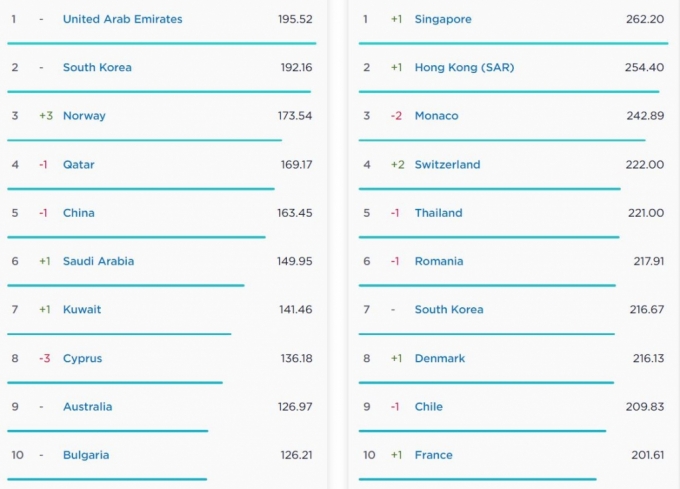The height and width of the screenshot is (489, 680).
Task: Open the Denmark country link
Action: (440, 359)
